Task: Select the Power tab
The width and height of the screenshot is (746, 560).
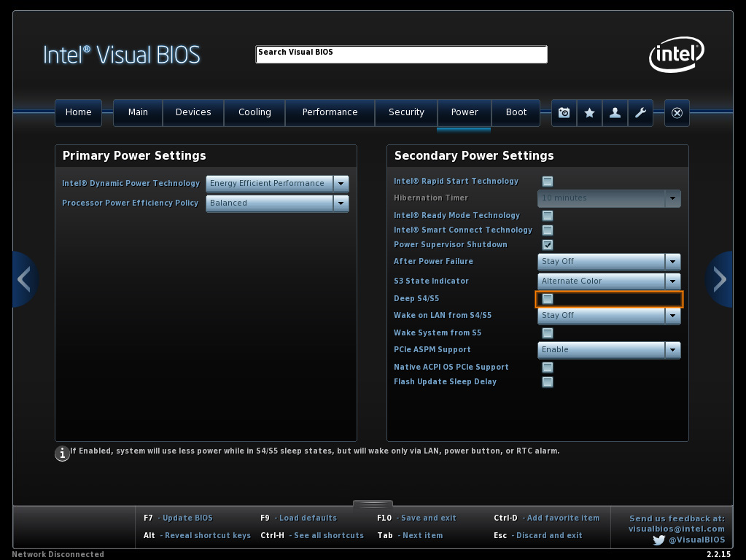Action: click(465, 113)
